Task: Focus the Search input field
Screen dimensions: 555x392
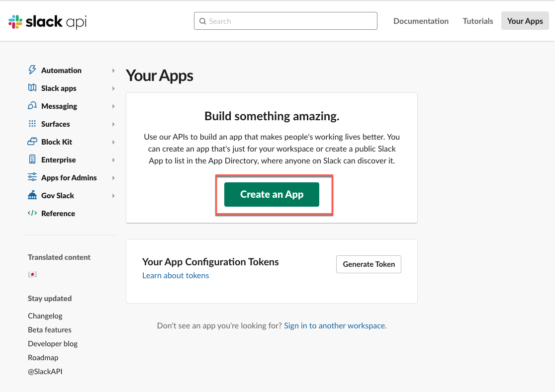Action: pos(285,21)
